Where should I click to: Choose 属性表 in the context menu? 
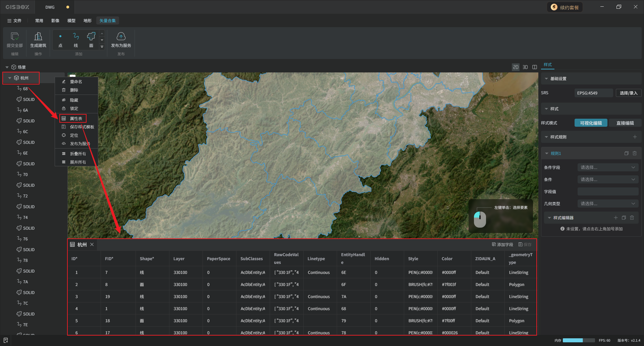(x=76, y=118)
